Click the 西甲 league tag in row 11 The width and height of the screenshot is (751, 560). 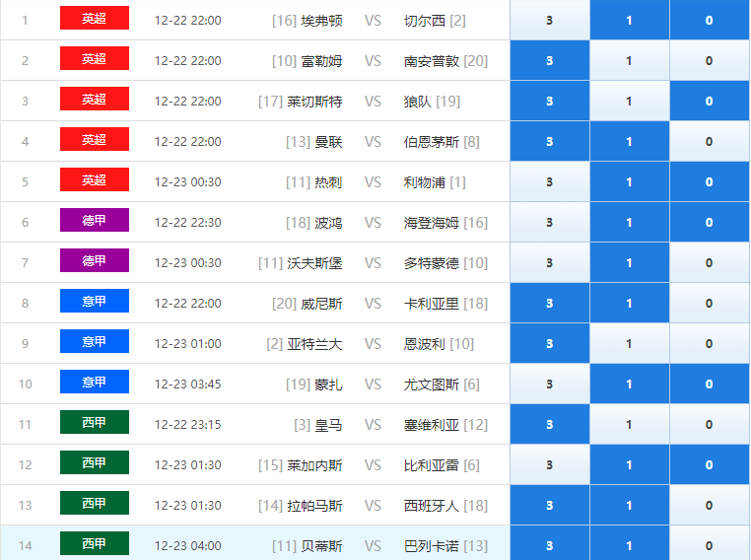pos(95,422)
